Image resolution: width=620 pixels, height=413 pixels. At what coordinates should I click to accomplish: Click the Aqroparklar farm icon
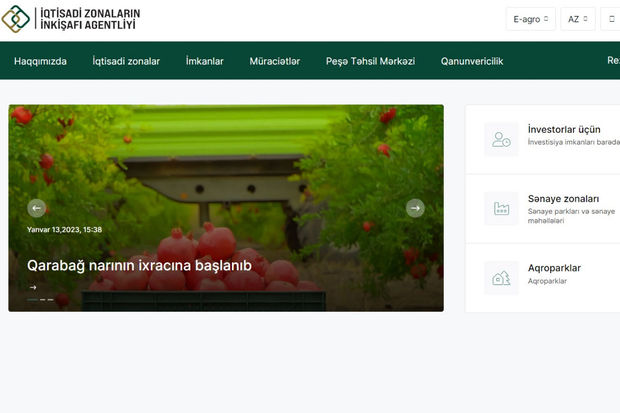click(501, 278)
